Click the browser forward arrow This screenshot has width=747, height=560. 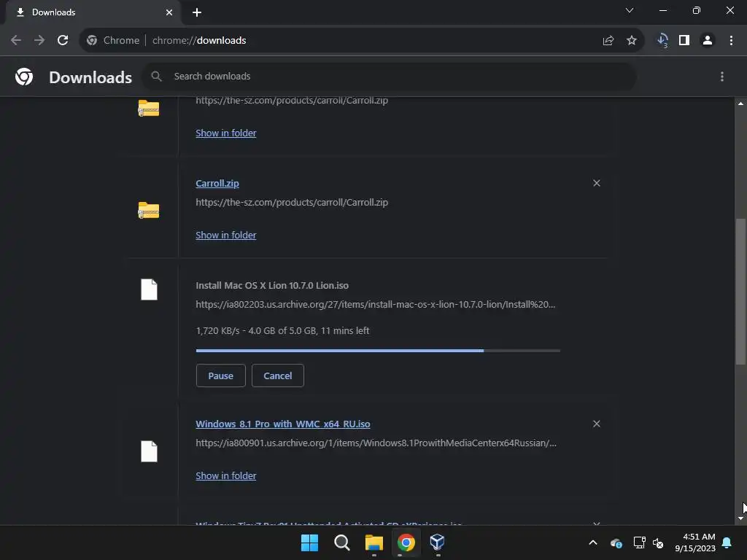click(39, 41)
